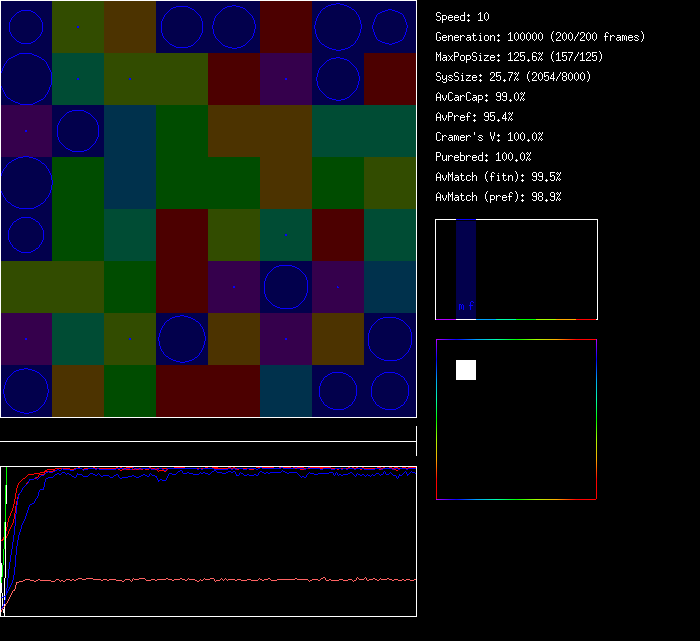Select the MaxPopSize statistic line
The image size is (700, 641).
(x=519, y=57)
